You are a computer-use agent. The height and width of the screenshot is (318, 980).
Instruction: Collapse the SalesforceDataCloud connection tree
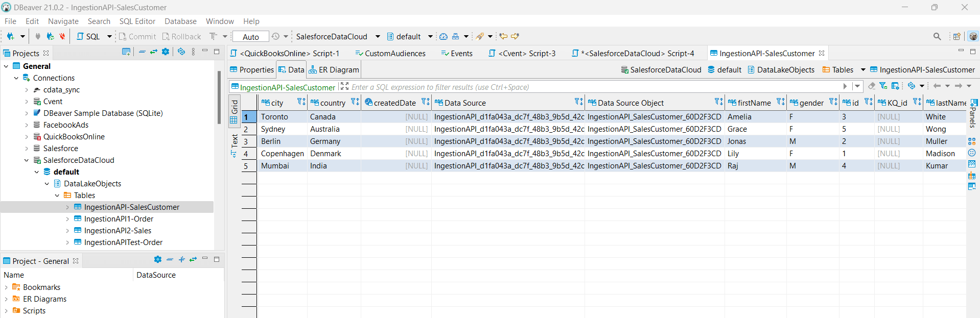27,160
